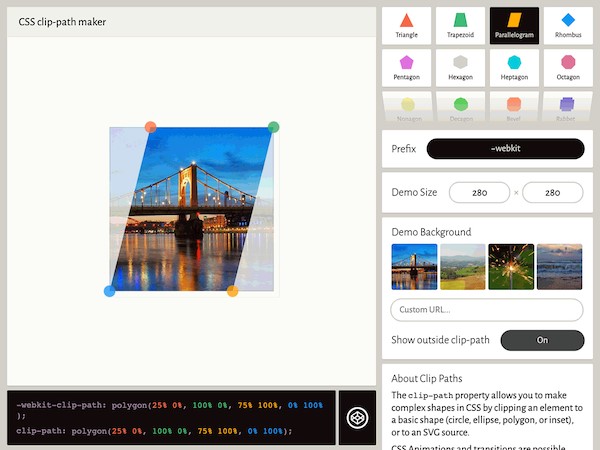
Task: Click the Parallelogram shape tile
Action: pos(514,25)
